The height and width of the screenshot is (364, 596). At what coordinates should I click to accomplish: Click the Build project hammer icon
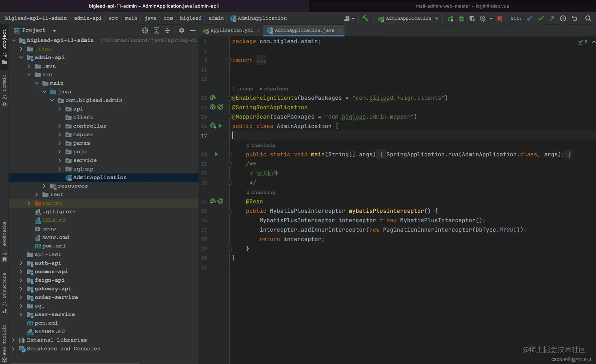[365, 18]
